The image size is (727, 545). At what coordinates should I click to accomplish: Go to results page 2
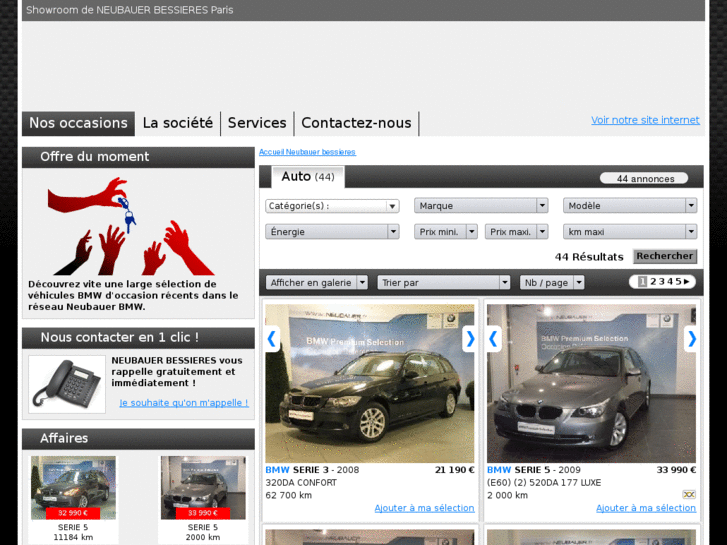(653, 282)
